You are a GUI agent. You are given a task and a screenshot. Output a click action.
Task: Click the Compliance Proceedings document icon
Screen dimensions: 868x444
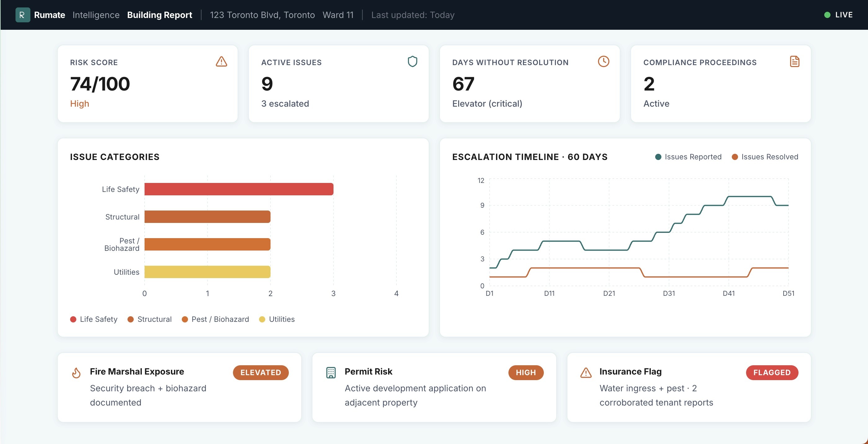(794, 62)
